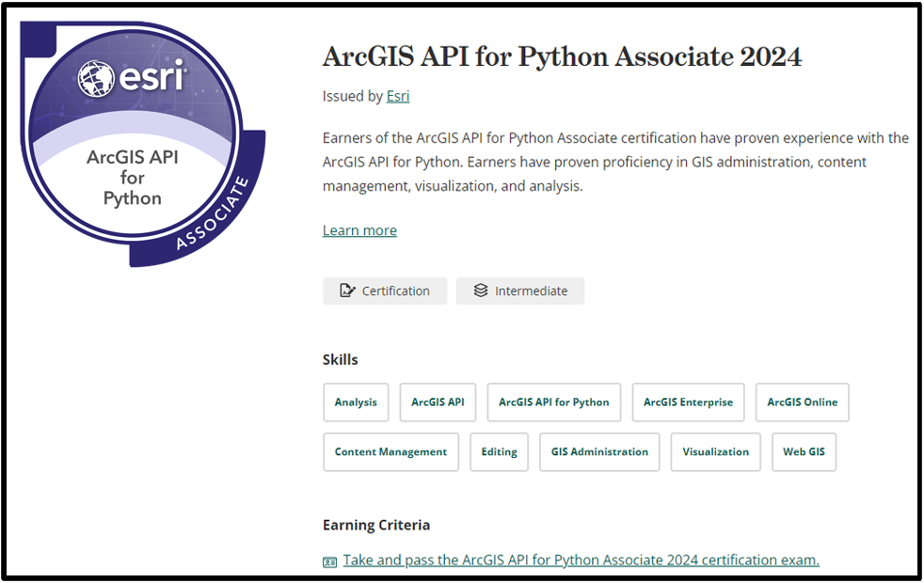924x583 pixels.
Task: Follow the Learn more link
Action: (x=359, y=230)
